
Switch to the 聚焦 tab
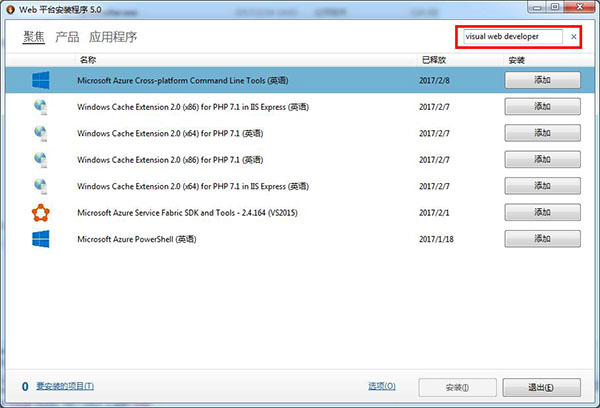[x=34, y=37]
